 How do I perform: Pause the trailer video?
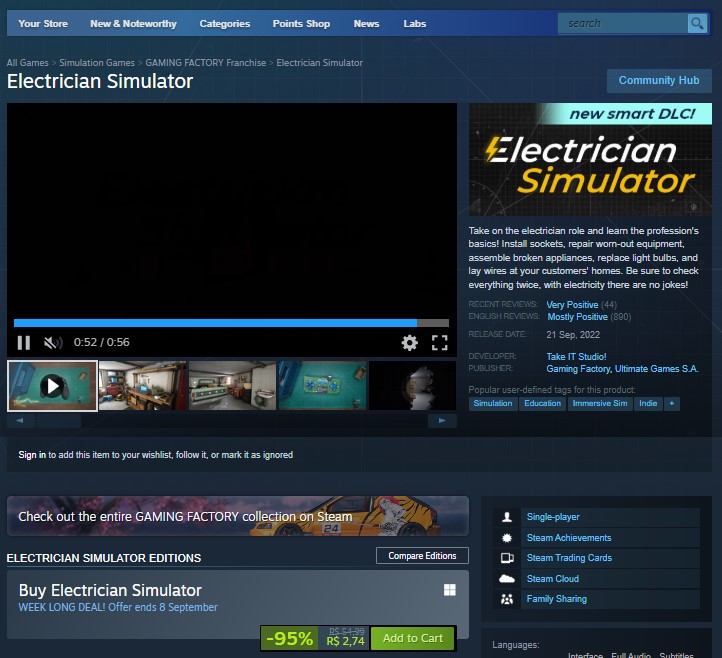tap(24, 343)
